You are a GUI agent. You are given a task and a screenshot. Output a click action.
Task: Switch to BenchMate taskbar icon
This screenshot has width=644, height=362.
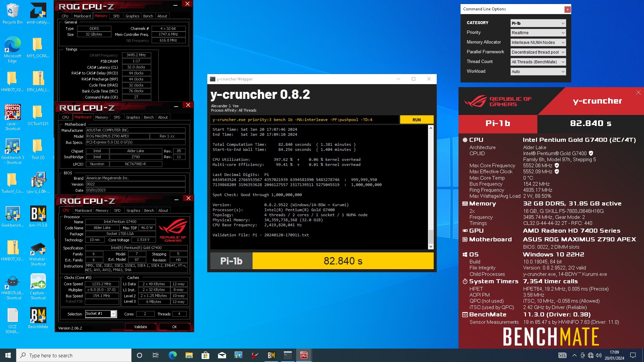271,355
